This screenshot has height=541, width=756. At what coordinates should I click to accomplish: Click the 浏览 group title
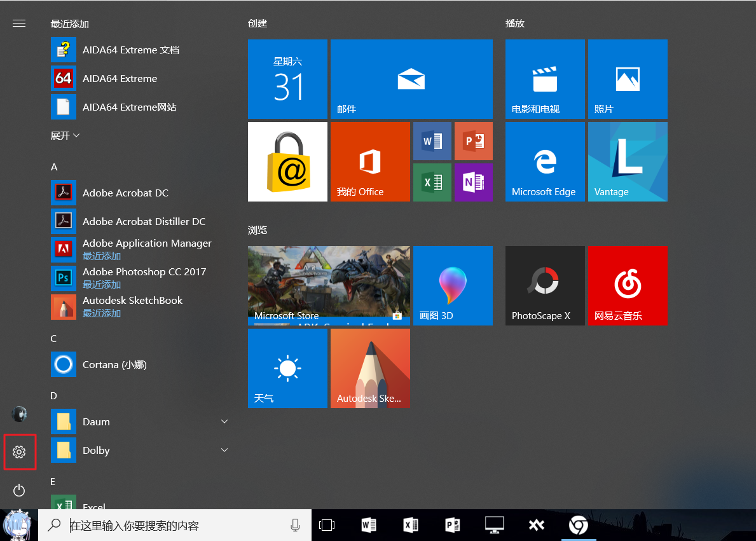(x=258, y=230)
